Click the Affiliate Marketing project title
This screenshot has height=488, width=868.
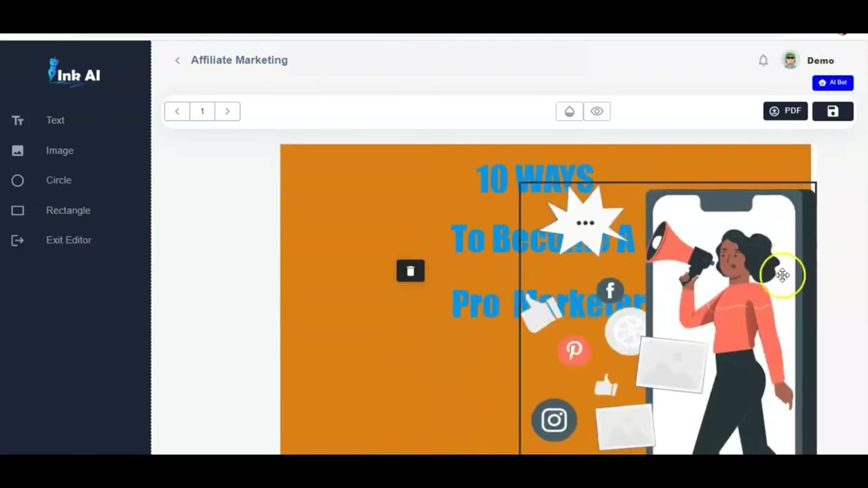(239, 60)
